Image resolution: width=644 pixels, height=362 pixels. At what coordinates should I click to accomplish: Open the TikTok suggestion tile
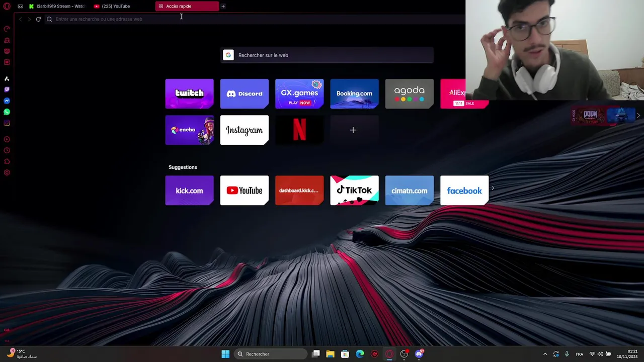pyautogui.click(x=354, y=190)
